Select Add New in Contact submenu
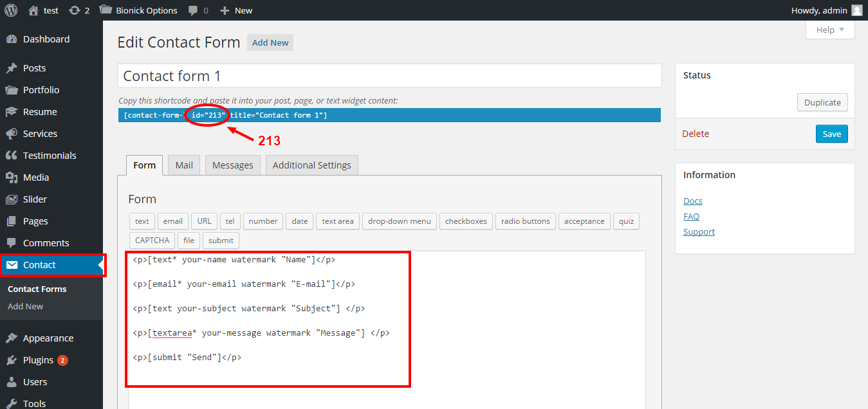 click(26, 307)
